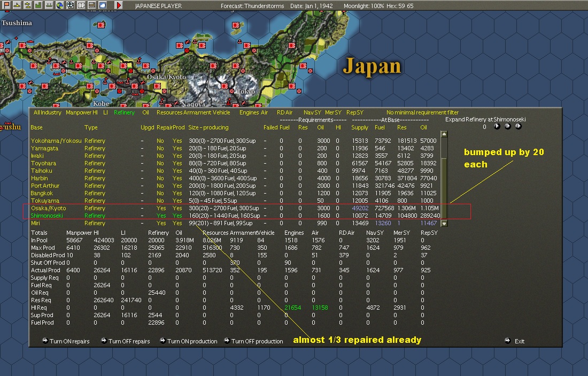Toggle Repair 'Yes' for Osaka/Kyoto refinery
The height and width of the screenshot is (376, 588).
point(161,208)
